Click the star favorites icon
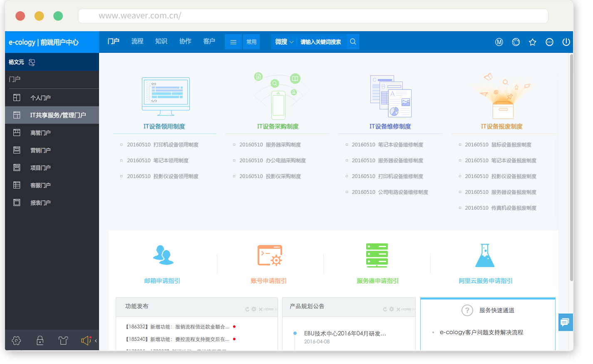593x364 pixels. point(532,42)
